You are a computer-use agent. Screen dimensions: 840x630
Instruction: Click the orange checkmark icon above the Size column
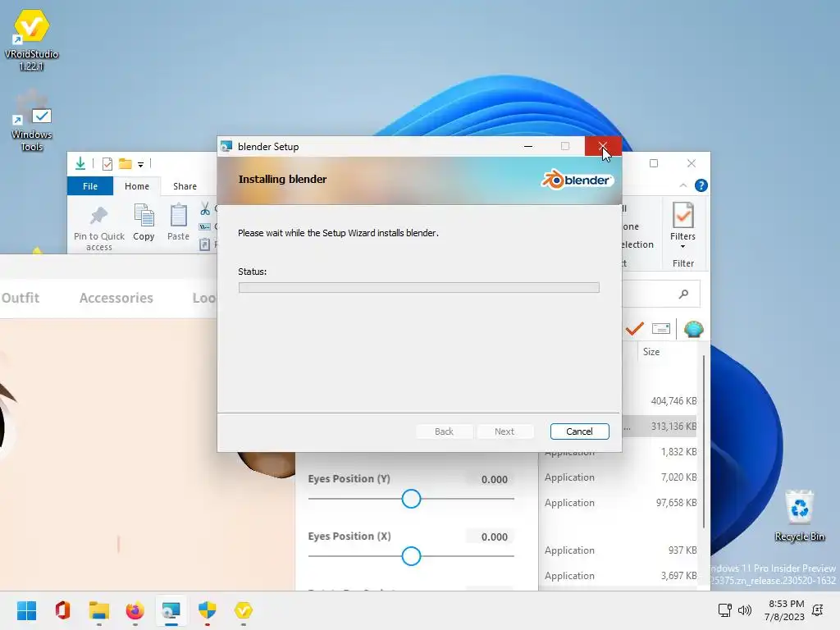click(x=634, y=328)
